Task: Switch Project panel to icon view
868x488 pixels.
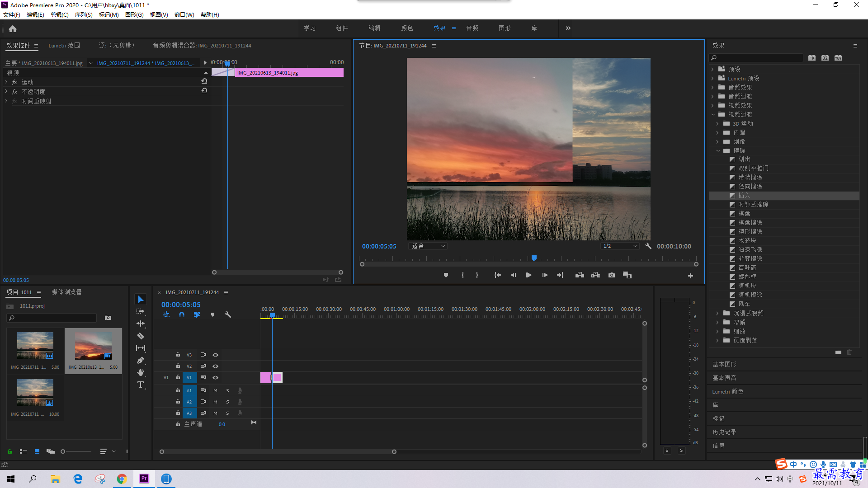Action: point(37,451)
